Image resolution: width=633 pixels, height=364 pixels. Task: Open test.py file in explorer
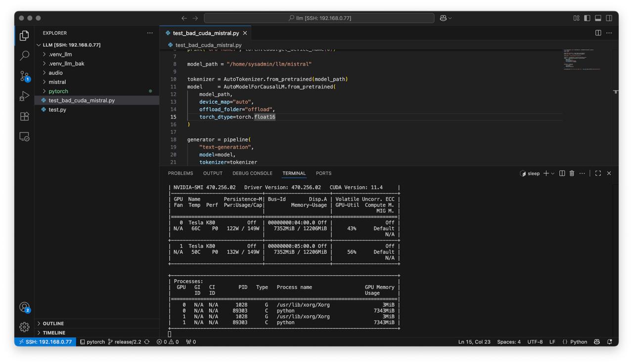[x=97, y=110]
